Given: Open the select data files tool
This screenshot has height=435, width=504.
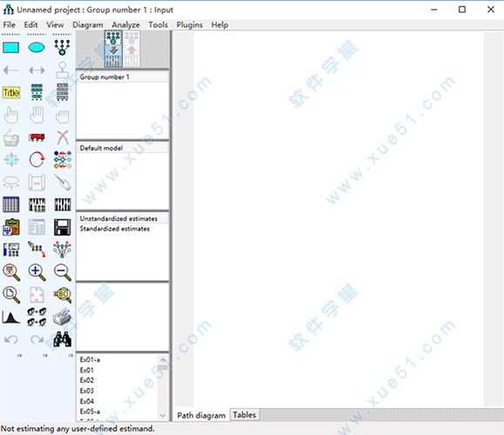Looking at the screenshot, I should 11,204.
